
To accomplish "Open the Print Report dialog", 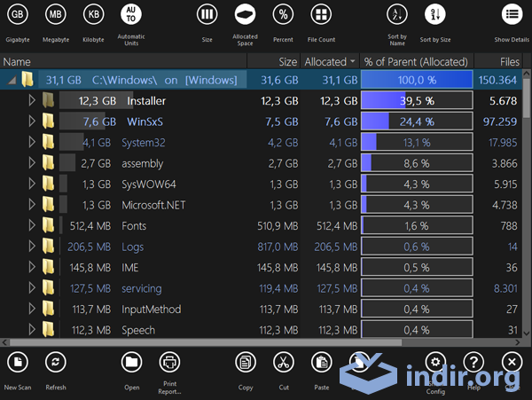I will (x=169, y=363).
